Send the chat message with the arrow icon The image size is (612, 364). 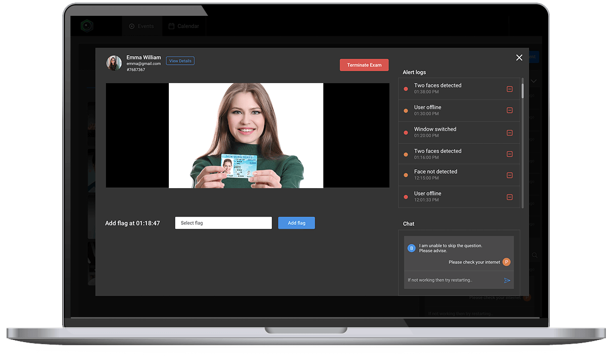click(x=506, y=280)
